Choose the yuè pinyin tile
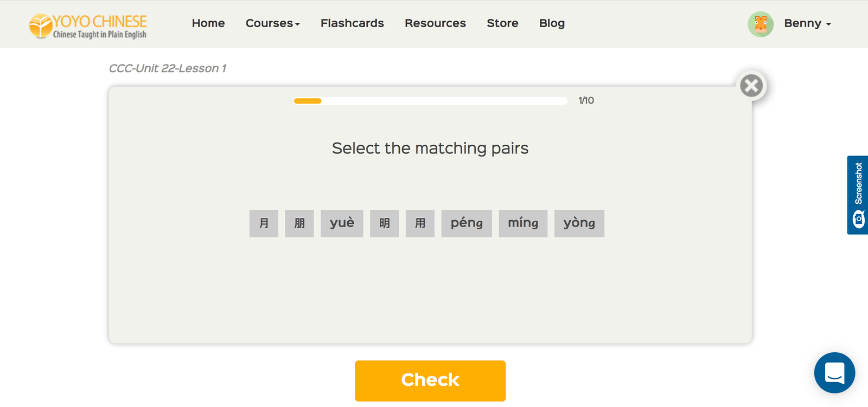The width and height of the screenshot is (868, 407). (x=342, y=223)
